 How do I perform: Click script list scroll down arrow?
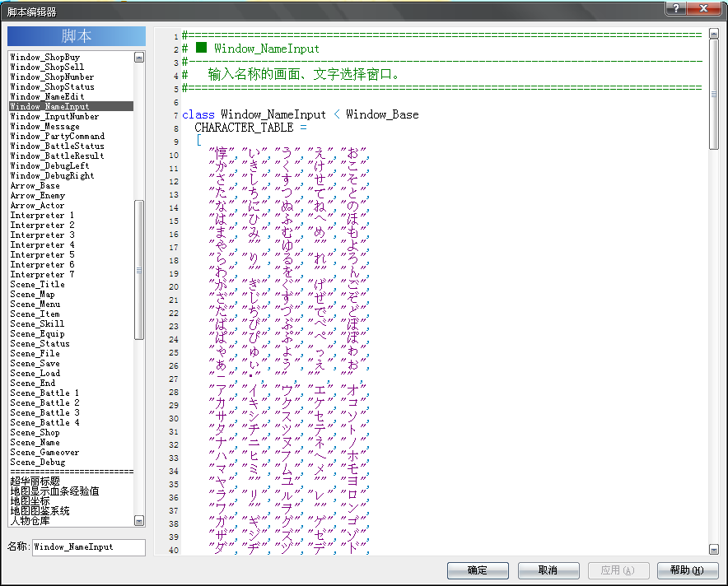click(139, 521)
